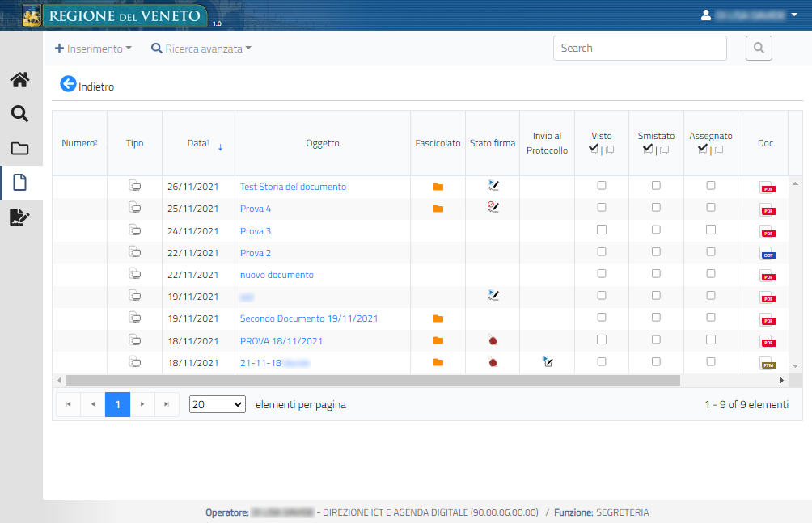
Task: Go to the last page in pagination
Action: click(x=167, y=404)
